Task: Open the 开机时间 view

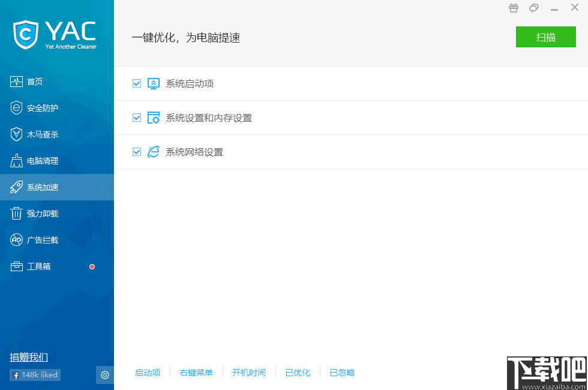Action: click(x=249, y=372)
